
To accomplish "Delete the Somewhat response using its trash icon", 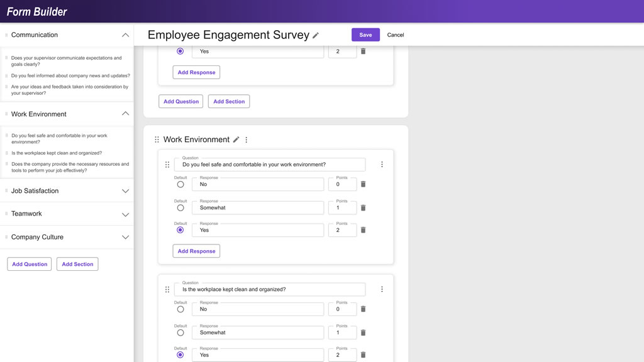I will [363, 207].
